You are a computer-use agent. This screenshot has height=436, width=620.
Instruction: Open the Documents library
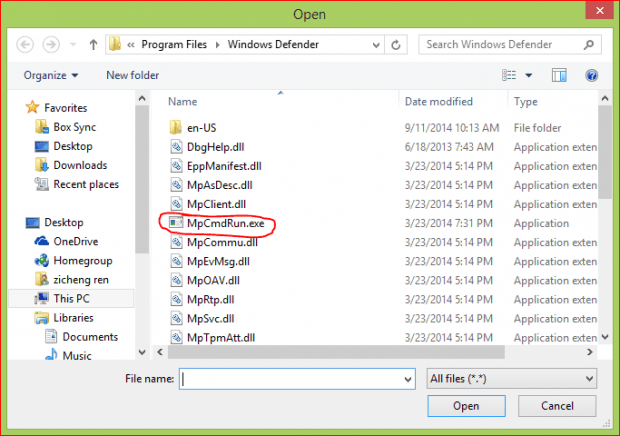coord(90,337)
